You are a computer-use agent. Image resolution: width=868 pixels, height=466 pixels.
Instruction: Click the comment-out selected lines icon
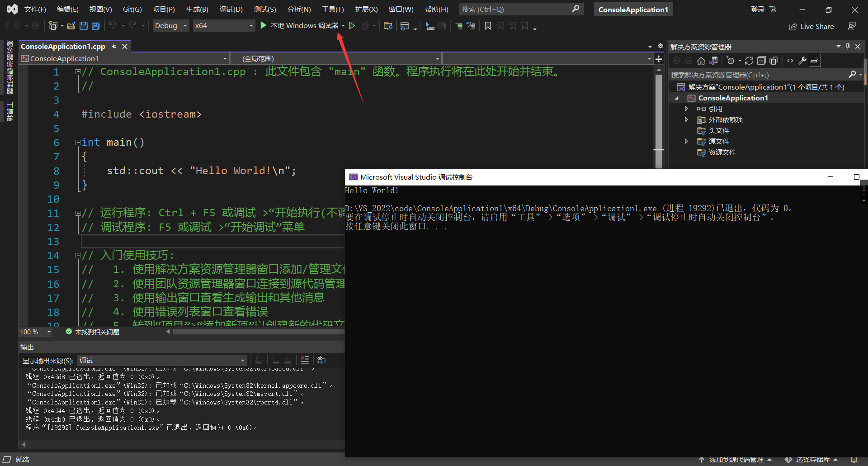(x=459, y=26)
